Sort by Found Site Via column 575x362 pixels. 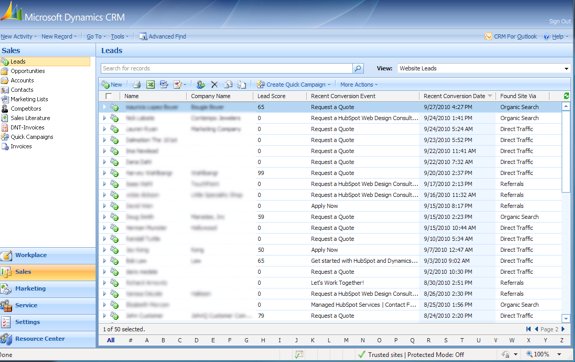[523, 96]
